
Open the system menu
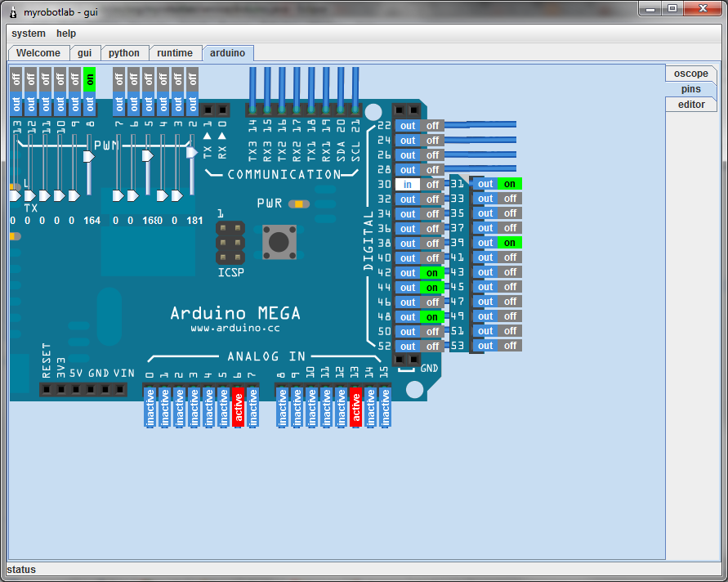pos(29,34)
